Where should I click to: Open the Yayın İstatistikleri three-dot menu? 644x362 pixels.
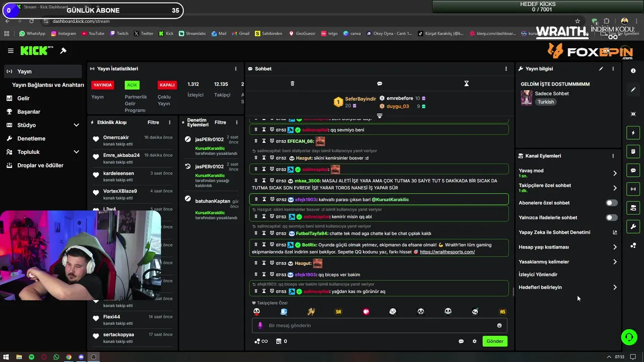point(235,68)
